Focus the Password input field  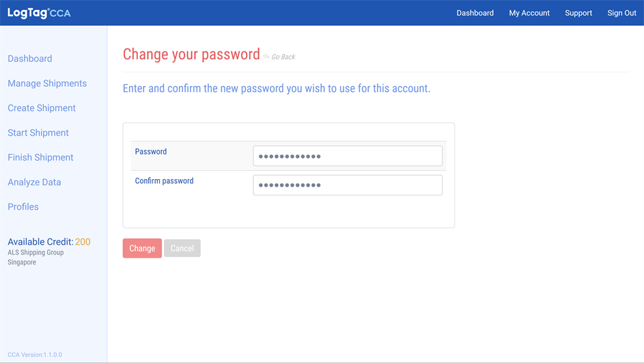pyautogui.click(x=348, y=156)
